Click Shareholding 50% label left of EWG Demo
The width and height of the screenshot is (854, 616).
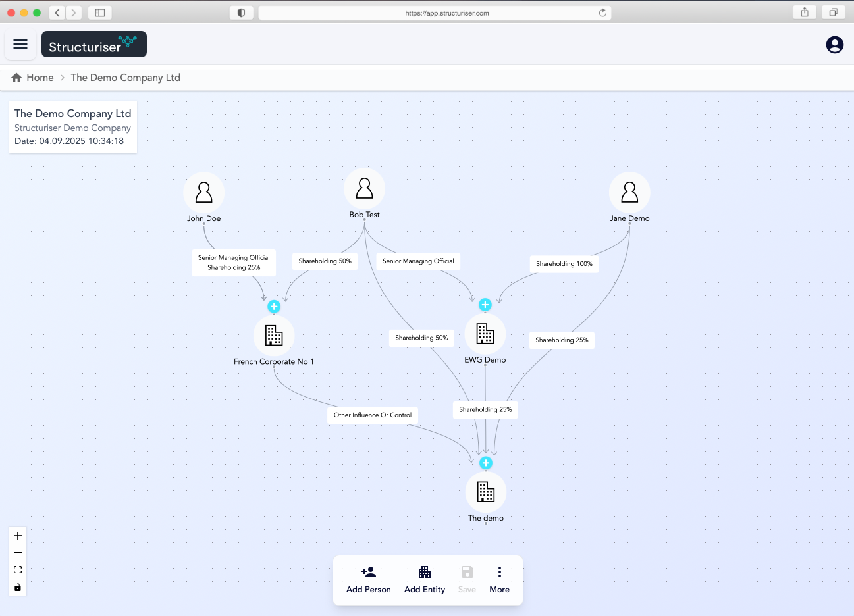421,338
